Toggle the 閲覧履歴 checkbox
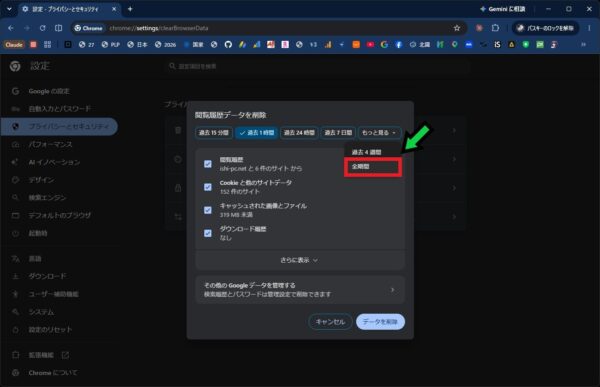The image size is (600, 387). (208, 164)
